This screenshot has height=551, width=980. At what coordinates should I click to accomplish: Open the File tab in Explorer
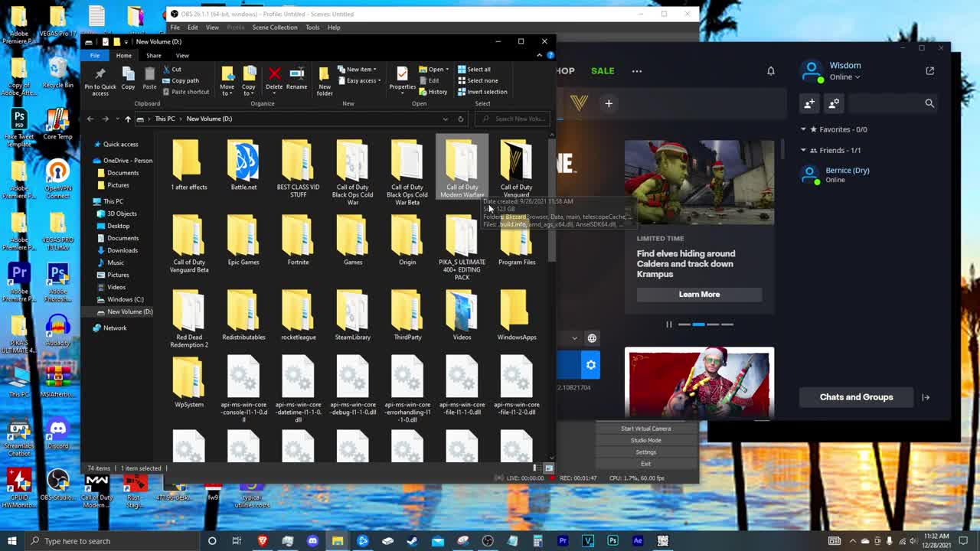point(95,55)
